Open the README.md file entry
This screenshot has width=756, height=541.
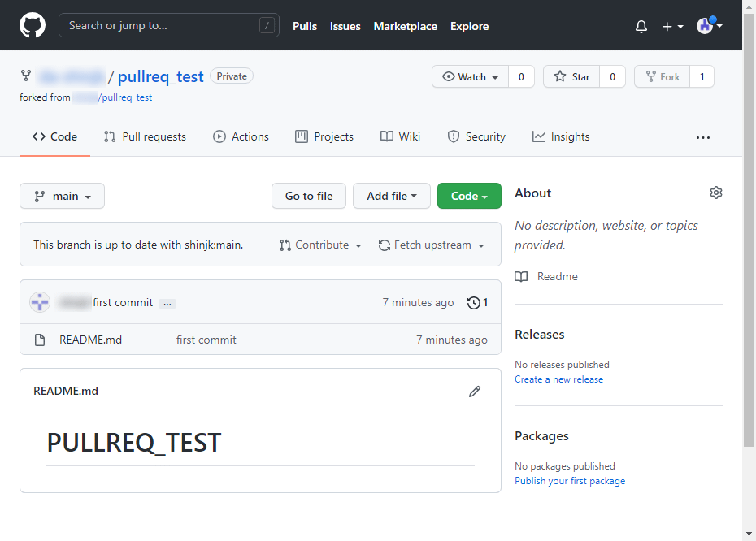(x=90, y=340)
